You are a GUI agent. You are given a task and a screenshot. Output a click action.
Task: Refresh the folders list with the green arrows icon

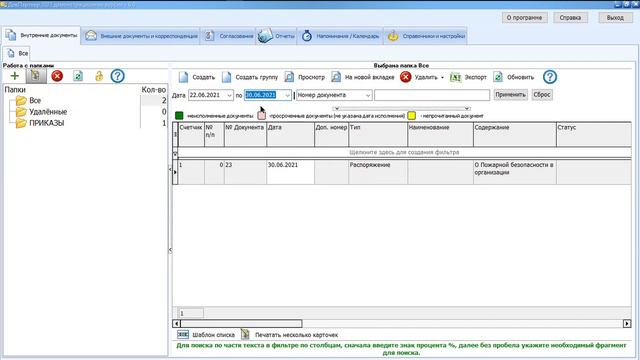coord(78,76)
